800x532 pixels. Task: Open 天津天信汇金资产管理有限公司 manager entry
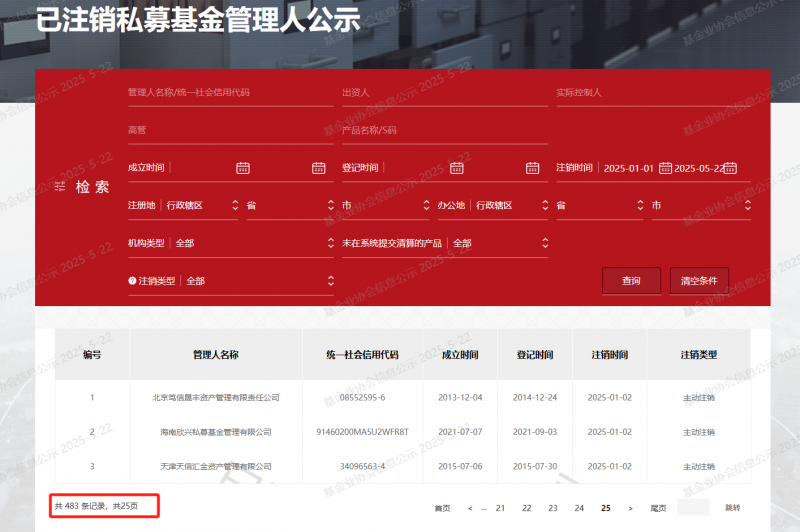point(216,466)
